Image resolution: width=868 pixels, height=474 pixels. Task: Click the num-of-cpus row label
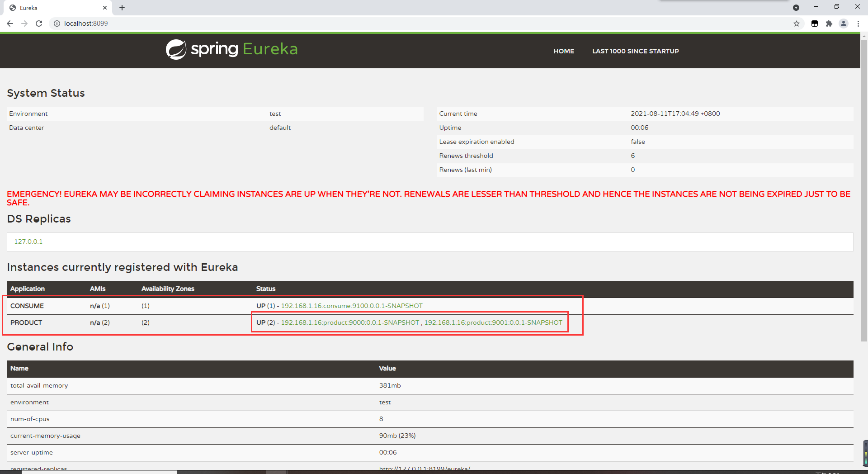tap(30, 419)
